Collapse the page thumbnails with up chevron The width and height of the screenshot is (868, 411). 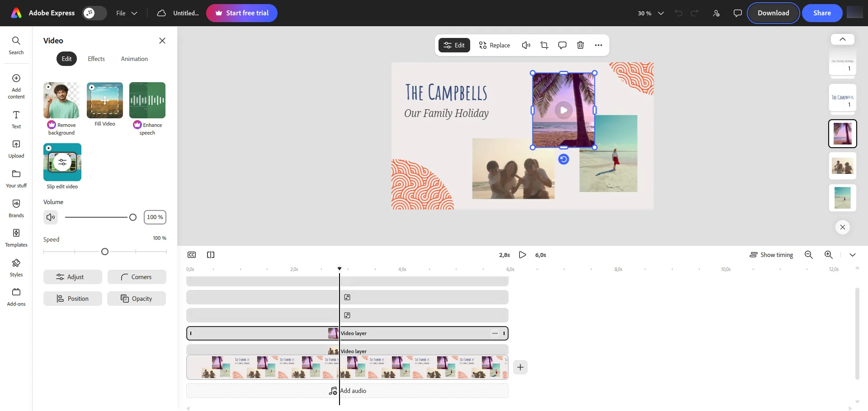(843, 39)
